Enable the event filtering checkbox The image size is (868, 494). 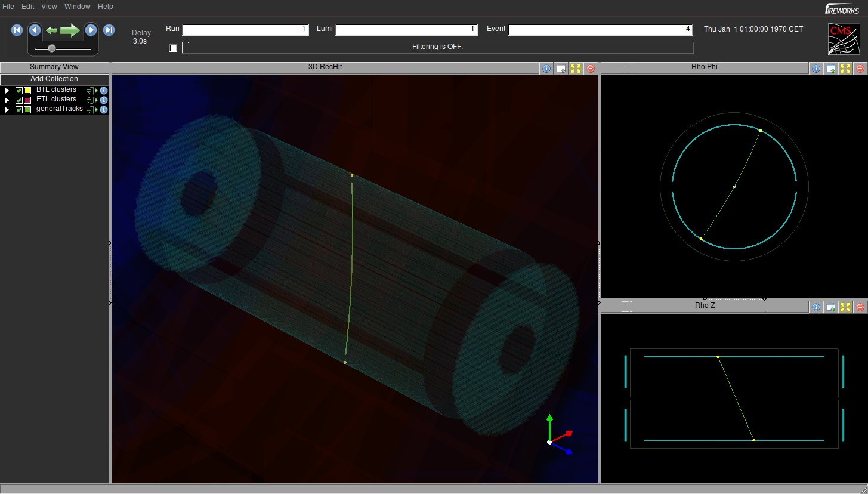[x=174, y=48]
